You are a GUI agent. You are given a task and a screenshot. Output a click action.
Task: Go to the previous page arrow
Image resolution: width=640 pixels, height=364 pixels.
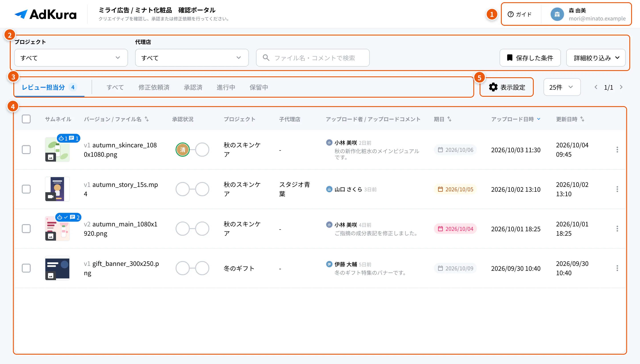coord(596,87)
